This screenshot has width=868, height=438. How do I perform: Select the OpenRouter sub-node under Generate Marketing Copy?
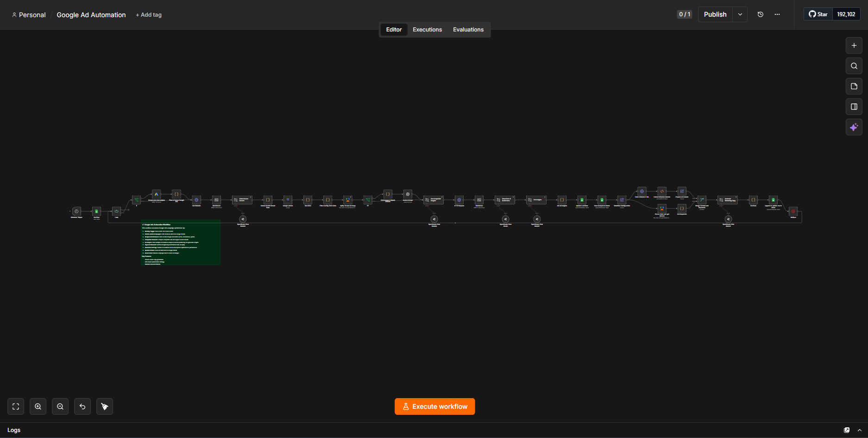pyautogui.click(x=728, y=219)
